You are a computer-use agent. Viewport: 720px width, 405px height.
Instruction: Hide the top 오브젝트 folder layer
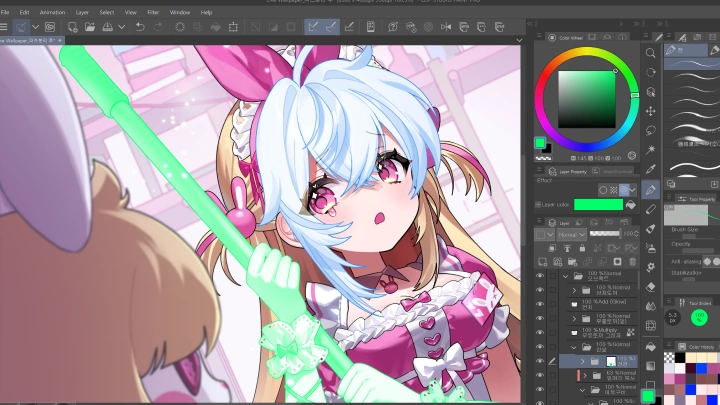pos(540,276)
